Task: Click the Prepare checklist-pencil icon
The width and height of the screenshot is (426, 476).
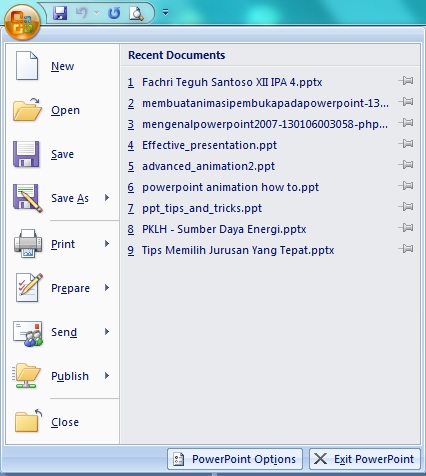Action: (x=29, y=287)
